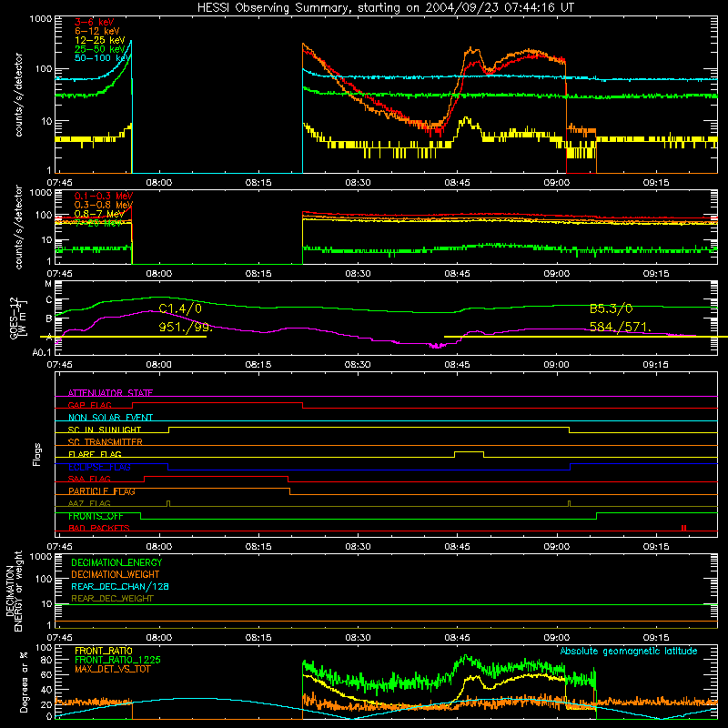This screenshot has height=728, width=728.
Task: Click the 08:30 tick under the top panel
Action: pyautogui.click(x=358, y=183)
